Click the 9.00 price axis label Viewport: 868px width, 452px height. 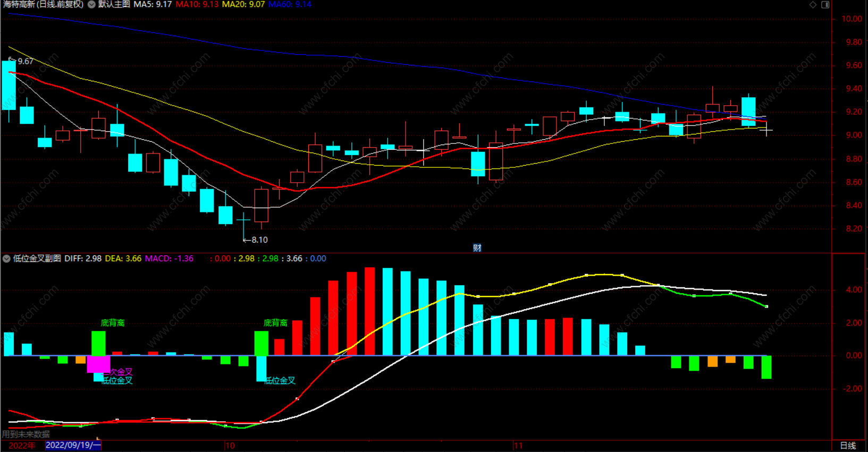[x=854, y=135]
